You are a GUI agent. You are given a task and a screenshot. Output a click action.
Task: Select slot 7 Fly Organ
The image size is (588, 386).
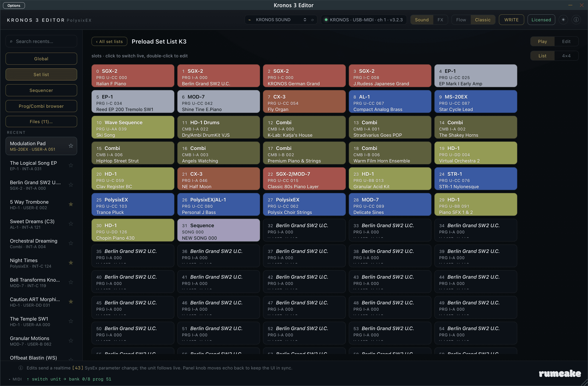point(304,101)
